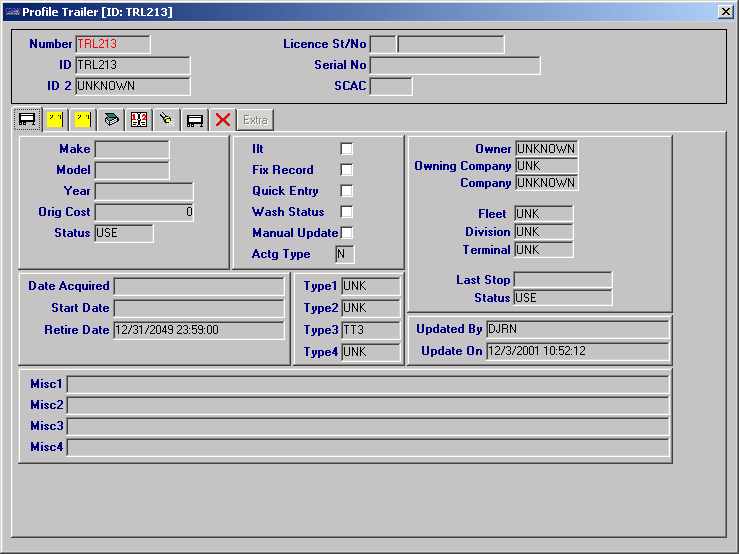The height and width of the screenshot is (554, 739).
Task: Click the Number field showing TRL213
Action: tap(113, 44)
